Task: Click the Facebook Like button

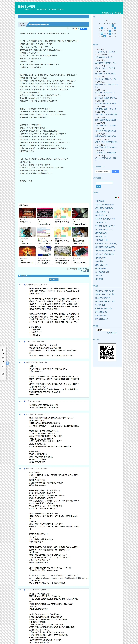Action: [x=83, y=29]
